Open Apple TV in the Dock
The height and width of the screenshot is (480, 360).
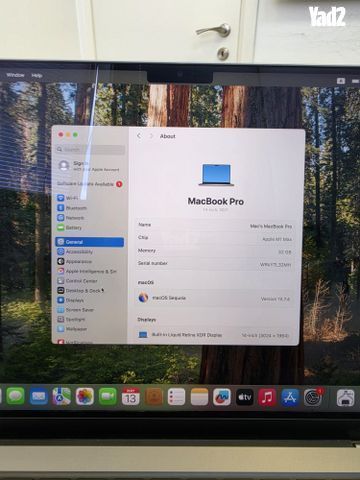(245, 397)
